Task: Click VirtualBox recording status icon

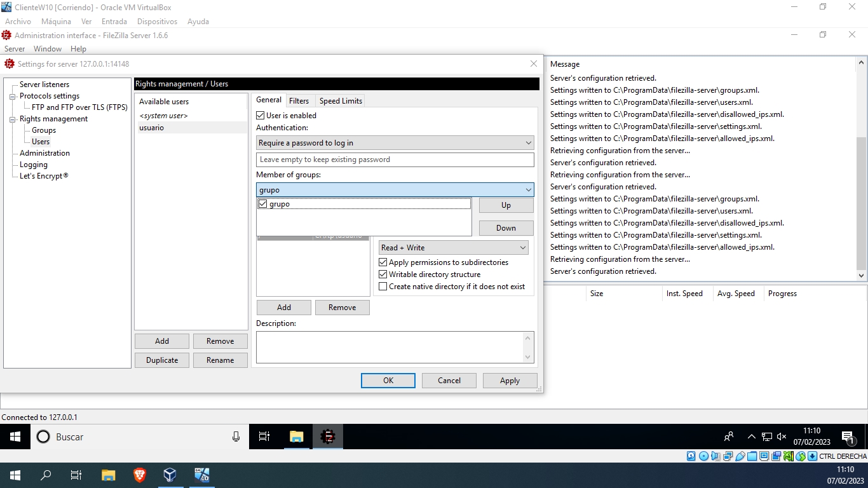Action: [776, 456]
